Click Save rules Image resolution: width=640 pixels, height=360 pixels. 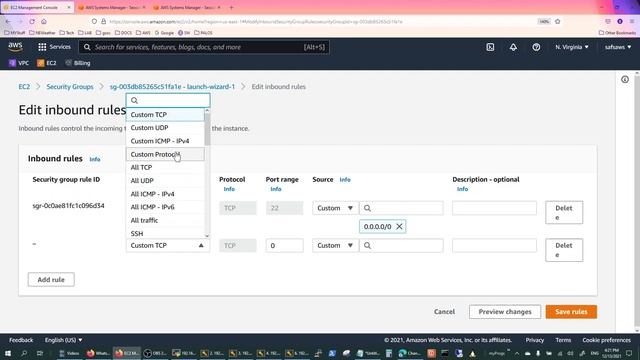(x=571, y=311)
